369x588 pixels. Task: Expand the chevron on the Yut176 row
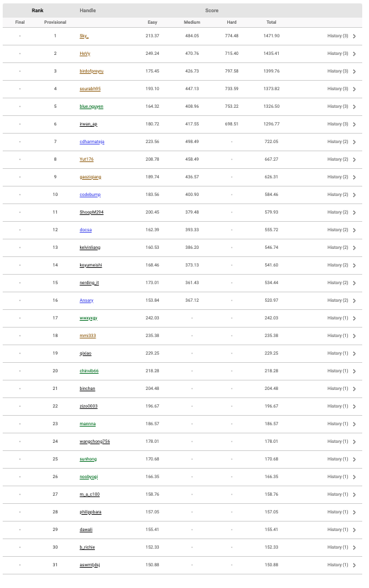click(x=354, y=160)
